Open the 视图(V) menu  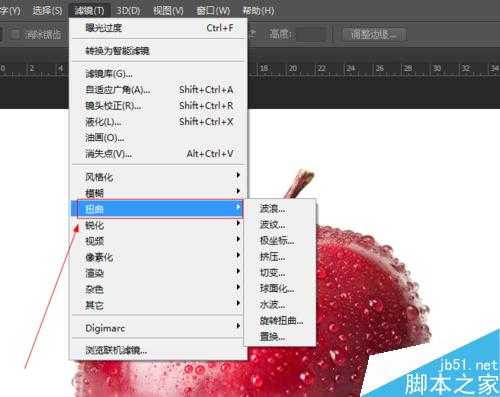[168, 11]
